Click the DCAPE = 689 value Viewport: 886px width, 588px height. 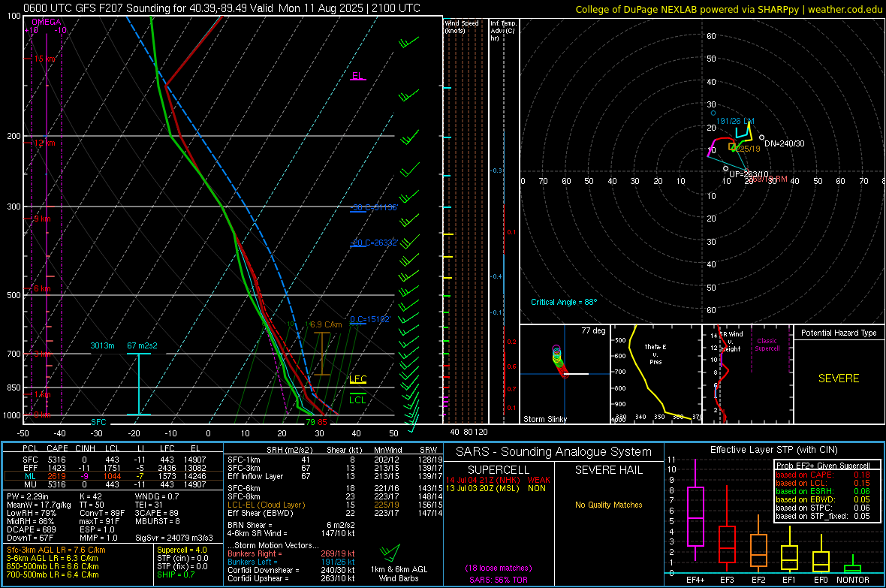coord(31,529)
